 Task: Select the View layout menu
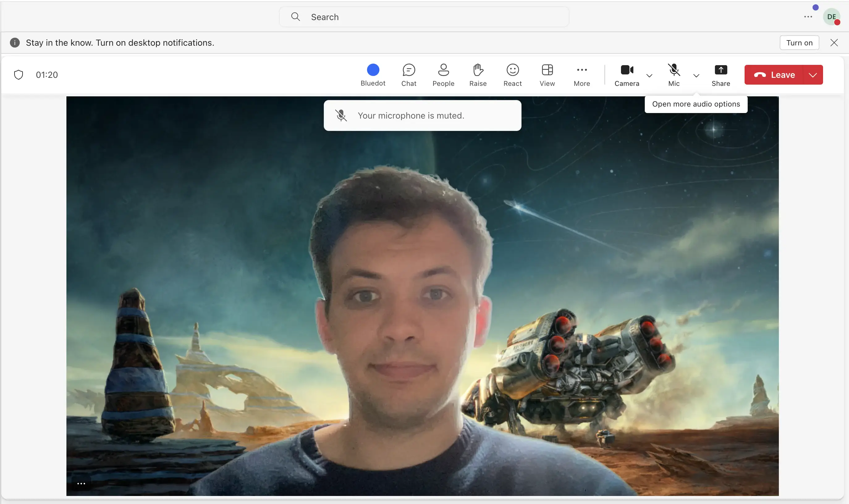pos(547,74)
